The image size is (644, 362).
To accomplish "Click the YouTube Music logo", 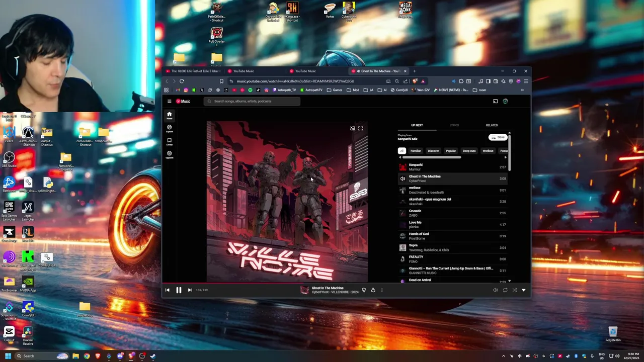I will [183, 101].
